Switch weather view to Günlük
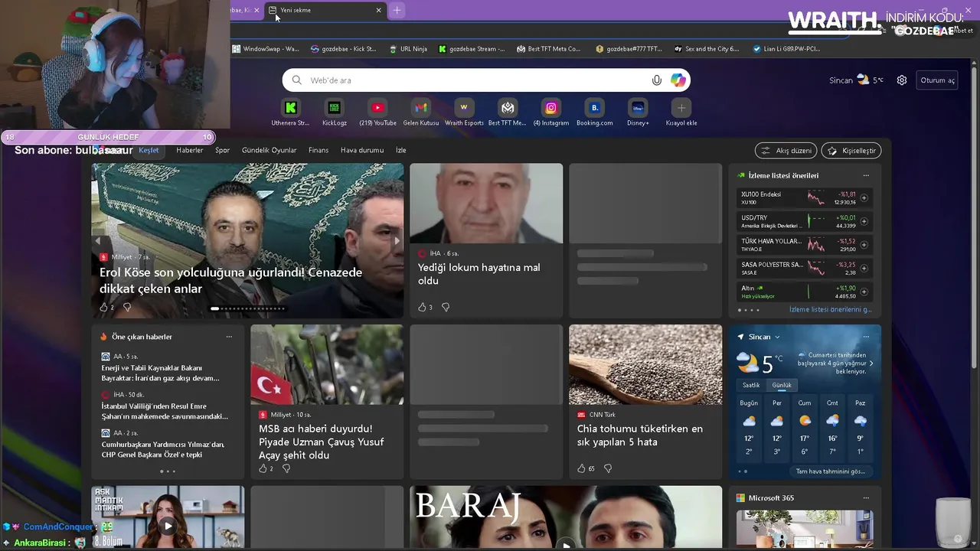The image size is (980, 551). tap(782, 385)
